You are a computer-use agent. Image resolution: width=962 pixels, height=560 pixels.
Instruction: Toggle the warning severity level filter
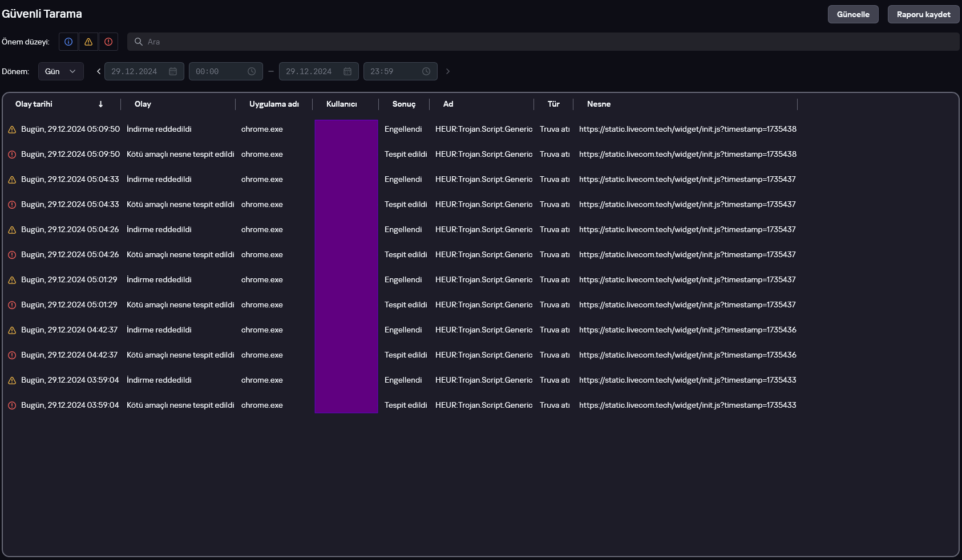pyautogui.click(x=88, y=42)
